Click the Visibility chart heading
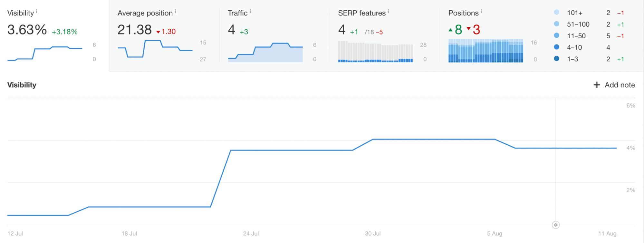The width and height of the screenshot is (644, 243). coord(22,85)
